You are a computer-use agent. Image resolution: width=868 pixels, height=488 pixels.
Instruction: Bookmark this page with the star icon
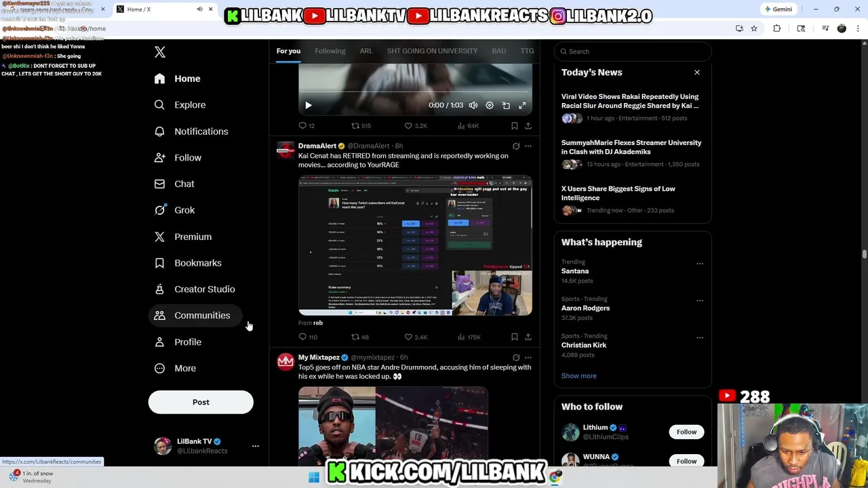(754, 28)
